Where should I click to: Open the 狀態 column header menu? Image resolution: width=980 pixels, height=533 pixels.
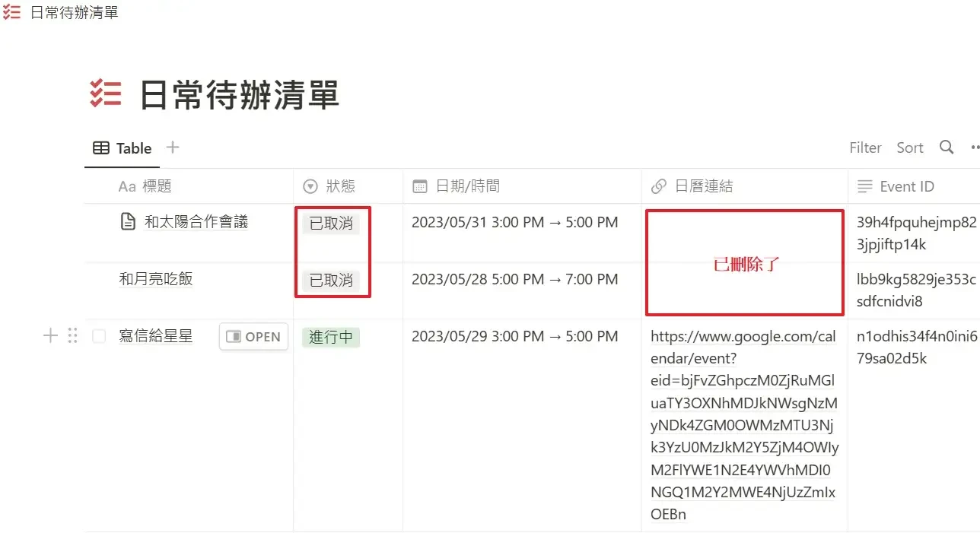coord(348,186)
